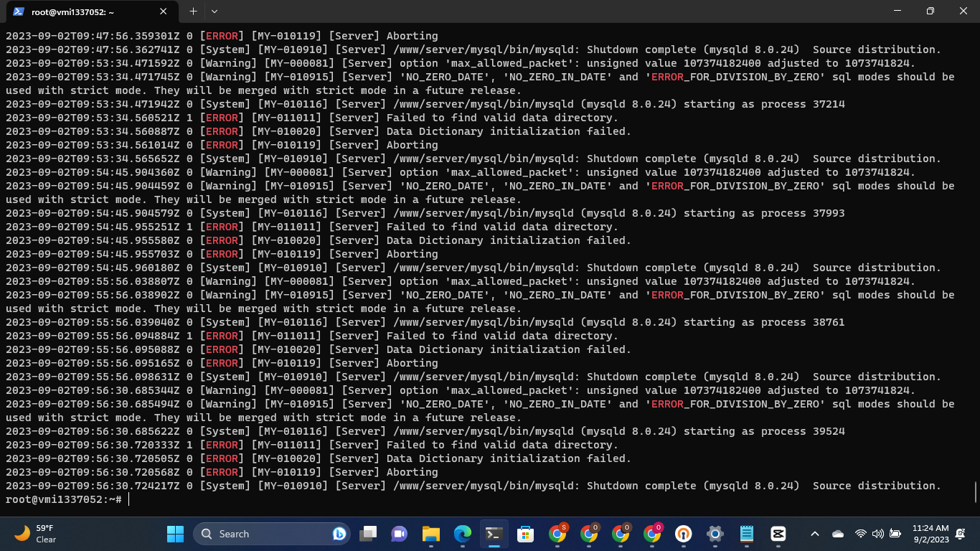Click the root@vmi1337052:~# command prompt
980x551 pixels.
tap(64, 499)
